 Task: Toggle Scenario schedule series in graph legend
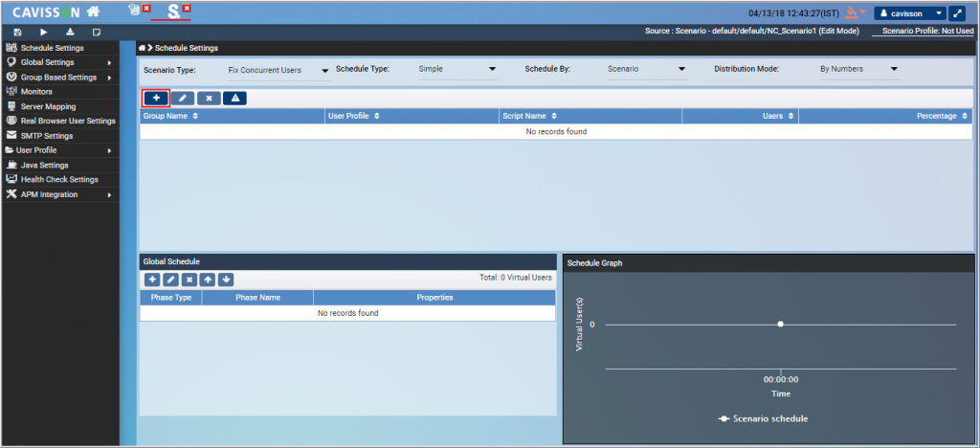(763, 418)
